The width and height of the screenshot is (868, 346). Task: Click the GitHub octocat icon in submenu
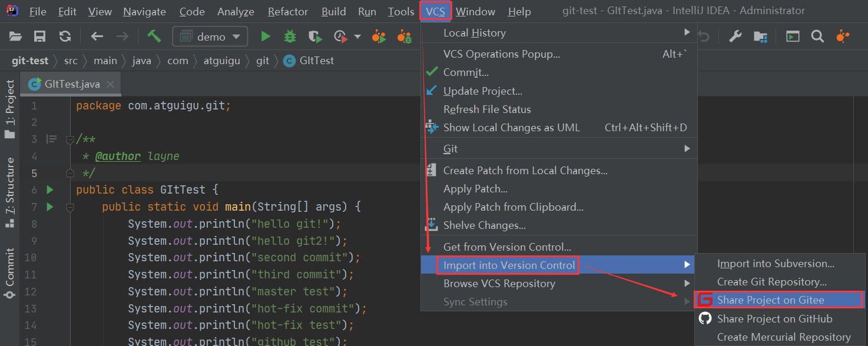pyautogui.click(x=705, y=318)
